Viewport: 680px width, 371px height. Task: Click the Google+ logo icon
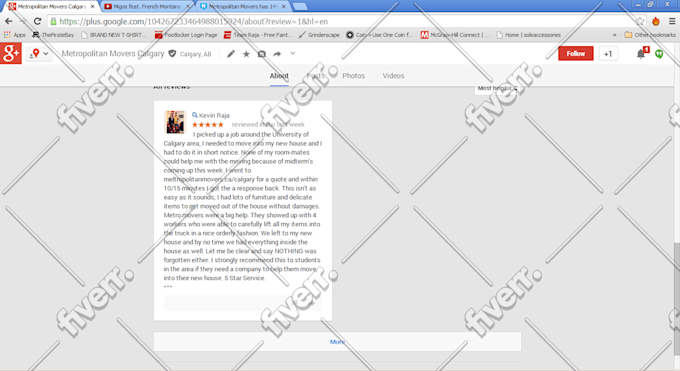(10, 53)
